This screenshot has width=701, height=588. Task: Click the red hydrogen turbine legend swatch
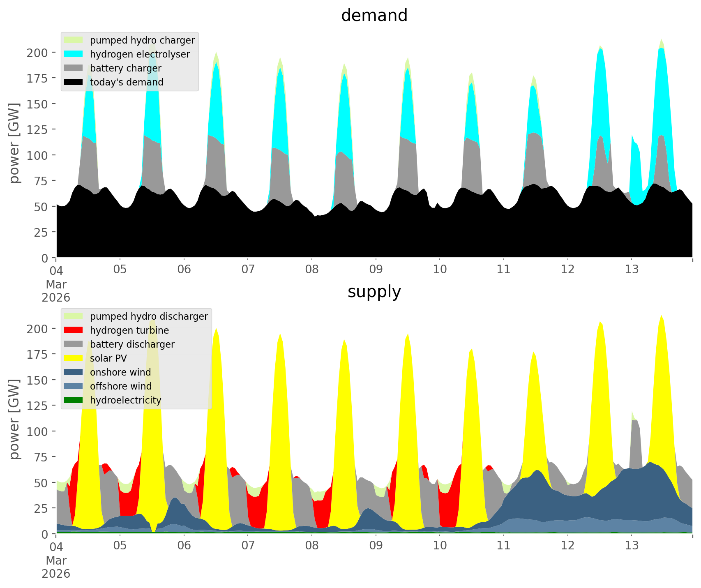74,330
